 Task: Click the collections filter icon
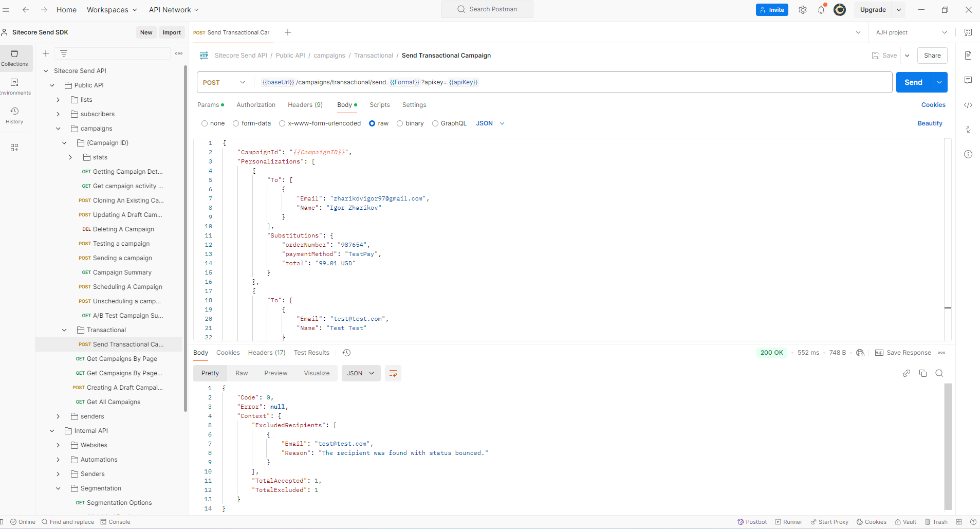pyautogui.click(x=64, y=53)
